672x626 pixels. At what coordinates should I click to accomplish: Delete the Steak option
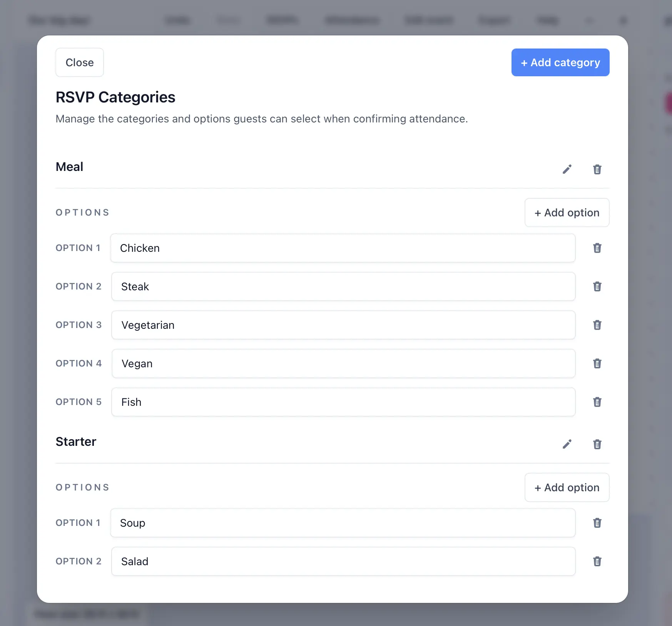click(597, 286)
